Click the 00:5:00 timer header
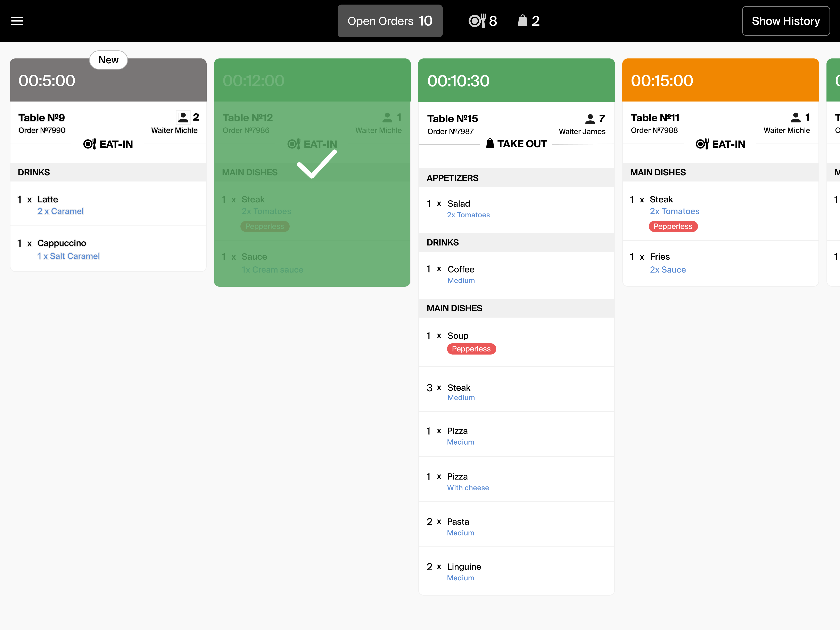Image resolution: width=840 pixels, height=630 pixels. point(108,80)
